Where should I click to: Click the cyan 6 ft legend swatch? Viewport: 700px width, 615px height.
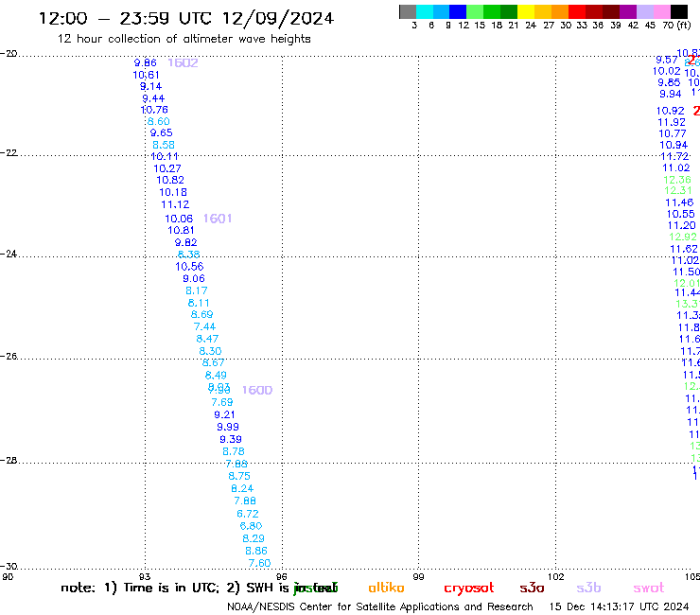(424, 11)
